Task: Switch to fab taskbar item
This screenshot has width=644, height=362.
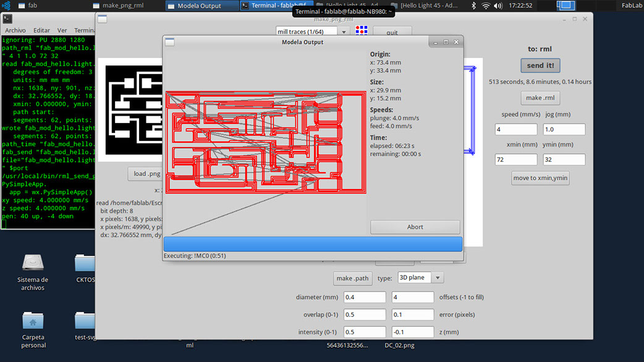Action: pyautogui.click(x=28, y=6)
